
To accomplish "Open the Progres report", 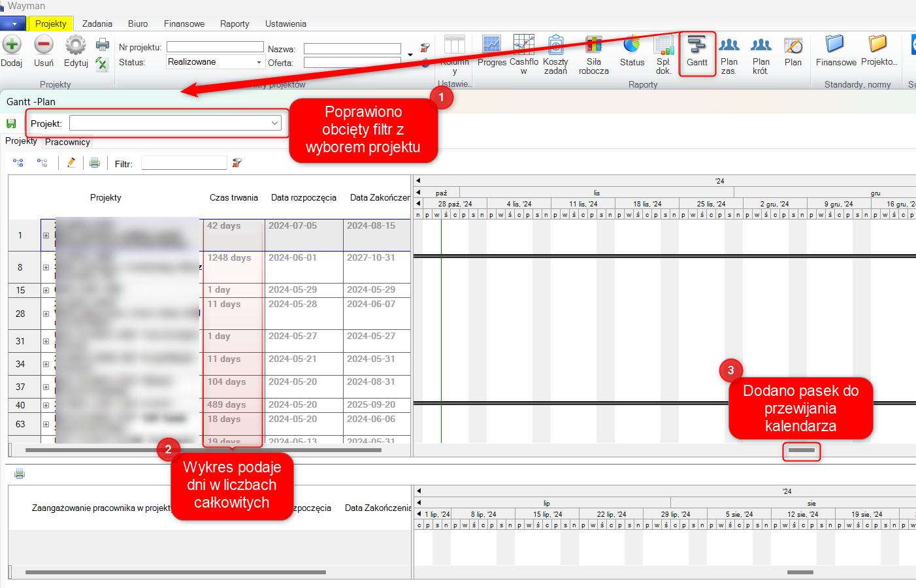I will click(x=491, y=44).
